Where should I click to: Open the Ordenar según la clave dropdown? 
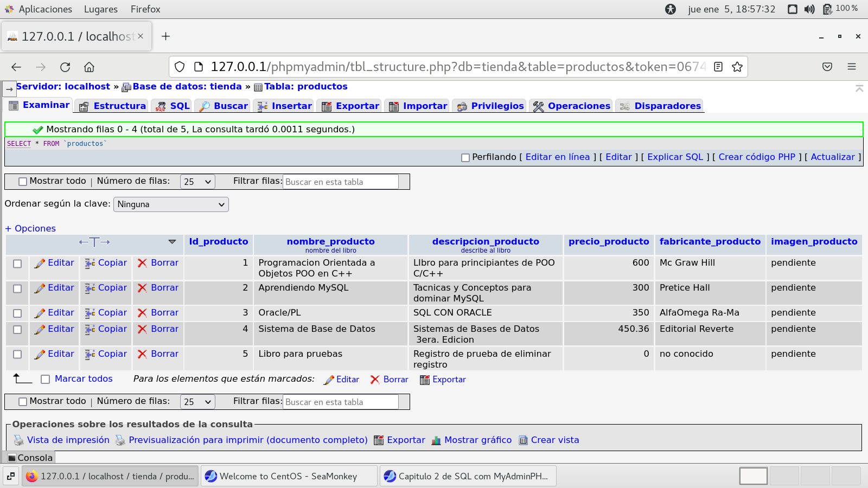click(x=171, y=204)
